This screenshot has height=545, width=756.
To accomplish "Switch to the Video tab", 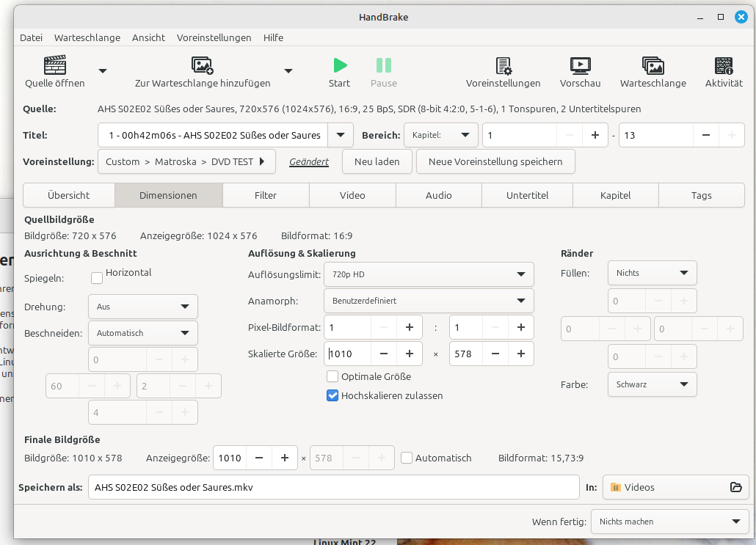I will click(352, 195).
